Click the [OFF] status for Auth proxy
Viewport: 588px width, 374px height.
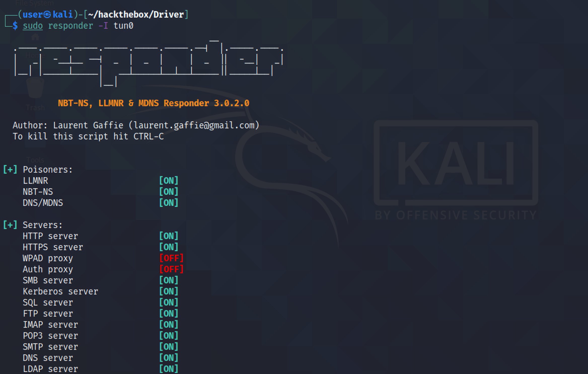(171, 269)
